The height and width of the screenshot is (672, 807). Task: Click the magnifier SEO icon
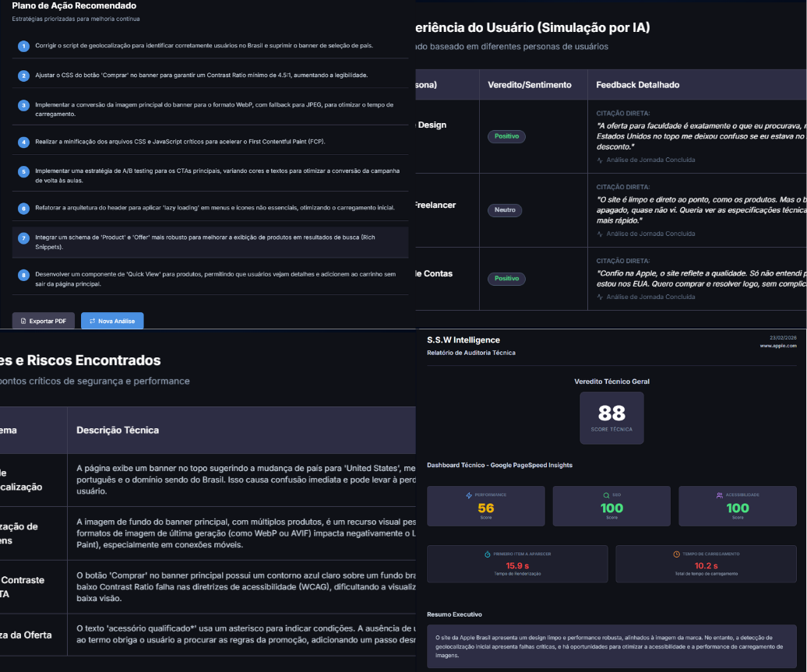click(606, 495)
